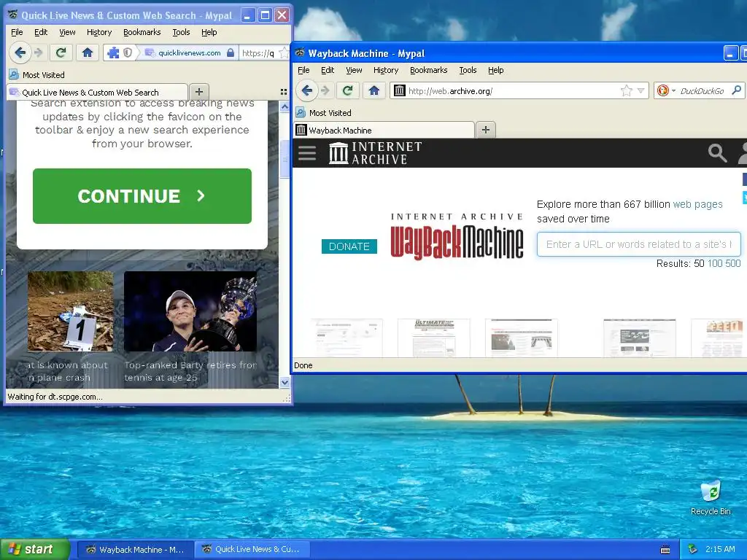Click the DONATE button

(x=349, y=246)
